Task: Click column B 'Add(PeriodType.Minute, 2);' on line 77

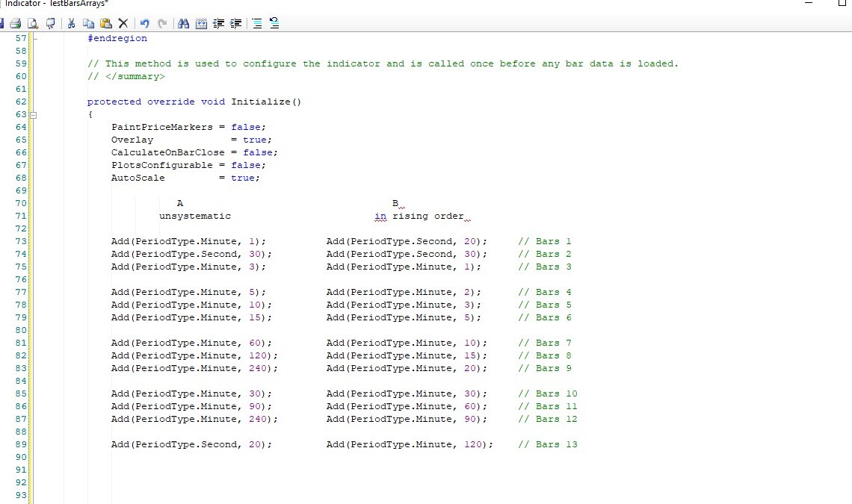Action: click(x=404, y=292)
